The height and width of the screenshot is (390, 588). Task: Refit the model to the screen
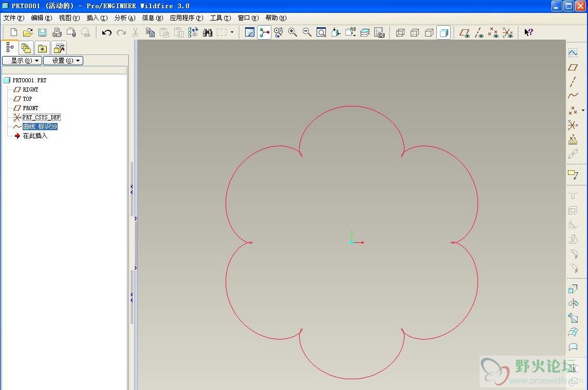pos(321,32)
